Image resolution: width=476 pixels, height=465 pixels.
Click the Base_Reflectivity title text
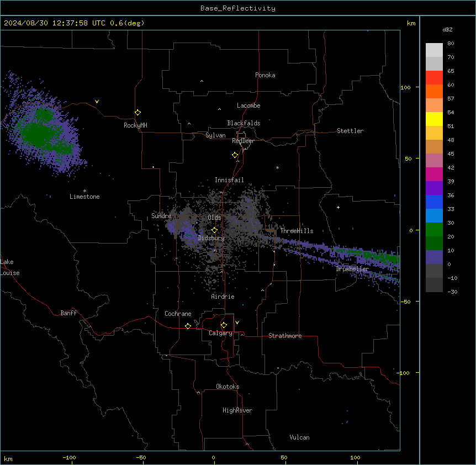tap(238, 8)
